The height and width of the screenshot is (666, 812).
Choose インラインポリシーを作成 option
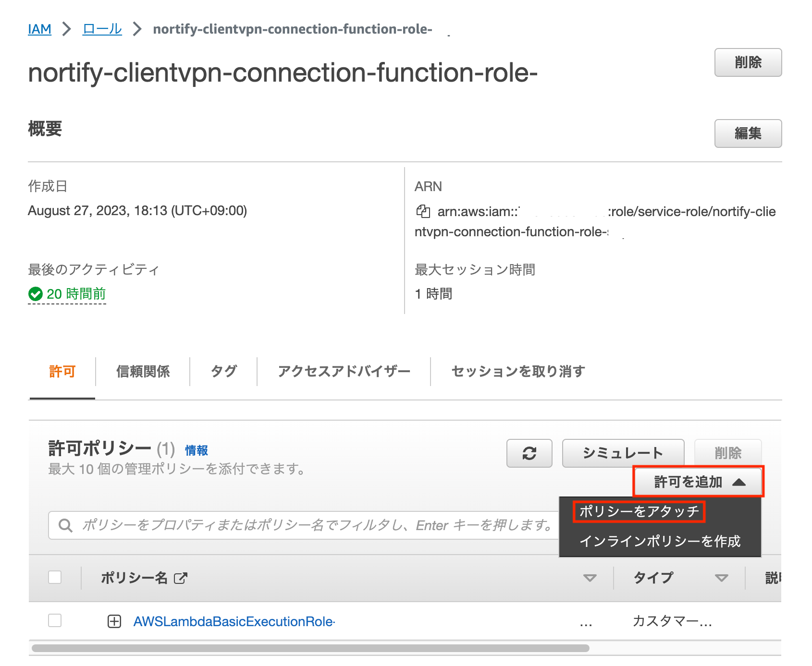[x=661, y=542]
